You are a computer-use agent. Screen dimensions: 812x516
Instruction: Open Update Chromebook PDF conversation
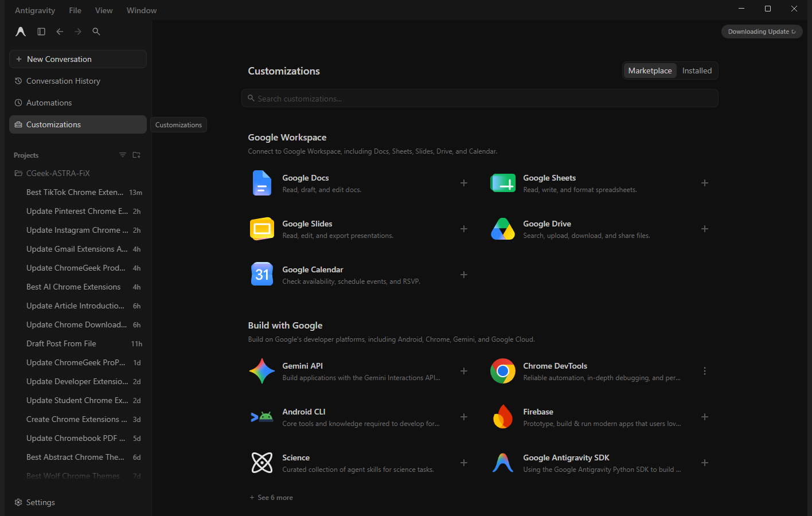[x=78, y=438]
